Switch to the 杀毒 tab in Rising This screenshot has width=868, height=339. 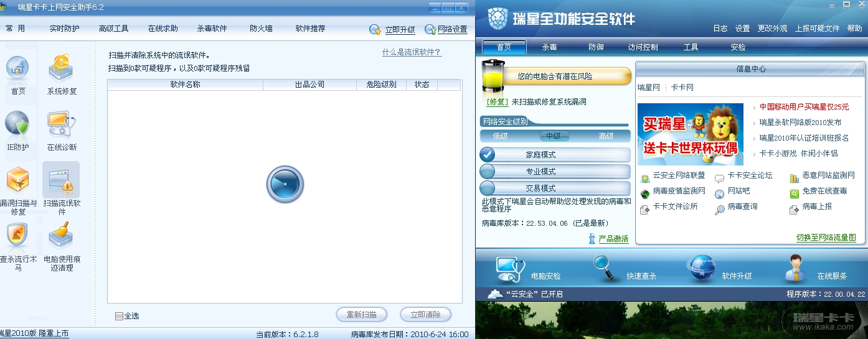tap(549, 47)
